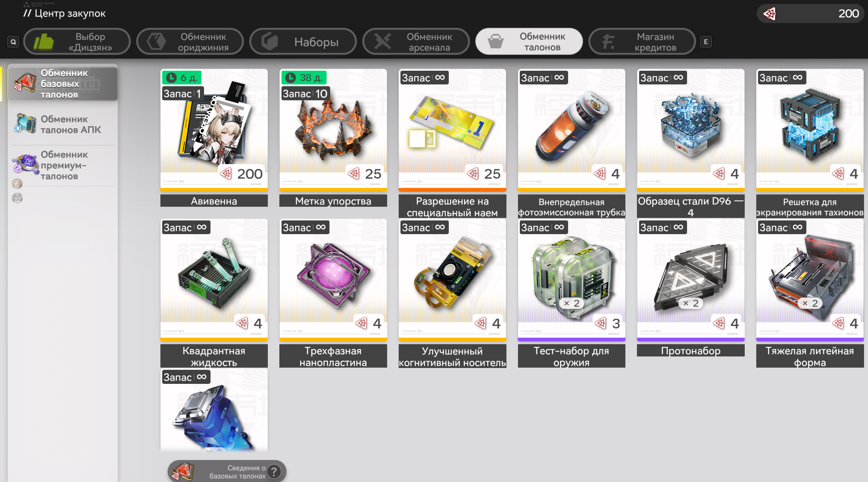Screen dimensions: 868x482
Task: Switch to Магазин кредитов tab
Action: [x=642, y=42]
